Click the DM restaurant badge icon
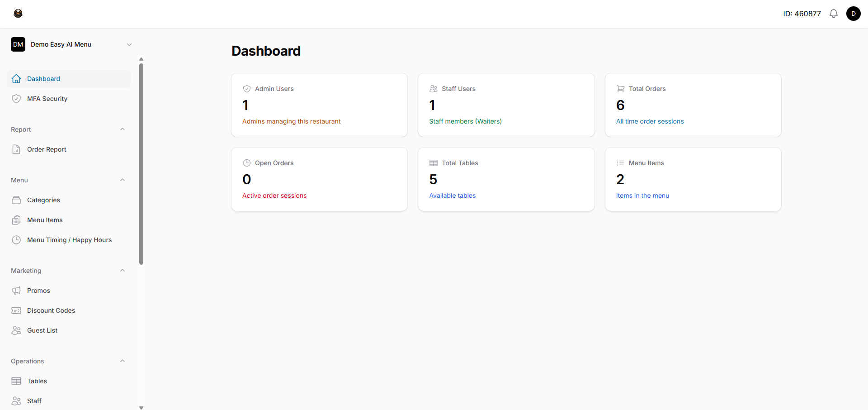The height and width of the screenshot is (410, 868). (18, 44)
